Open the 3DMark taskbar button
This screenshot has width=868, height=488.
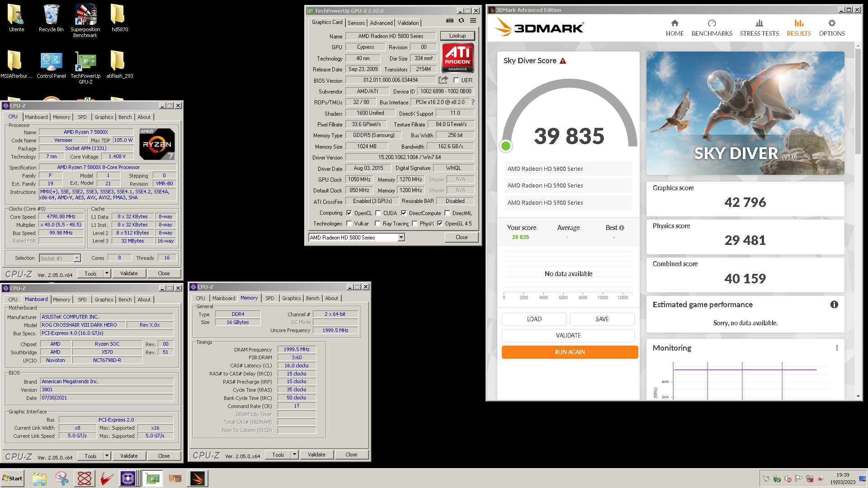click(198, 479)
